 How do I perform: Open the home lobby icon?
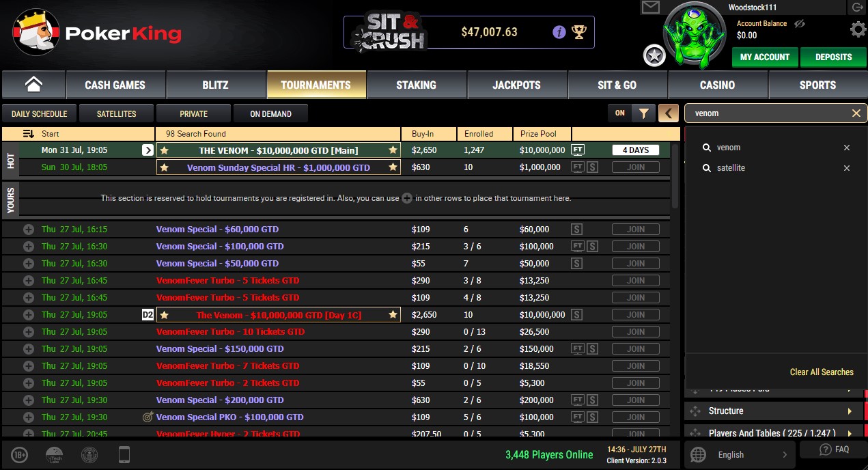click(33, 85)
